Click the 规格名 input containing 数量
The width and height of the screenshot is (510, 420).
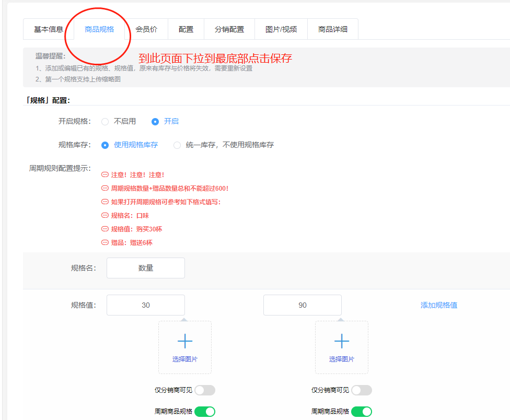click(146, 268)
